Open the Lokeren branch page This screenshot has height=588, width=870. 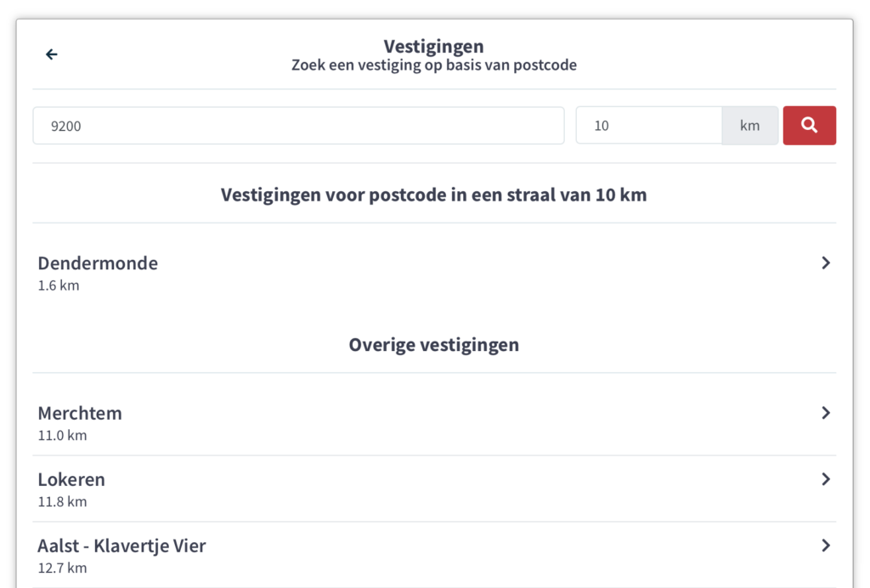tap(71, 479)
